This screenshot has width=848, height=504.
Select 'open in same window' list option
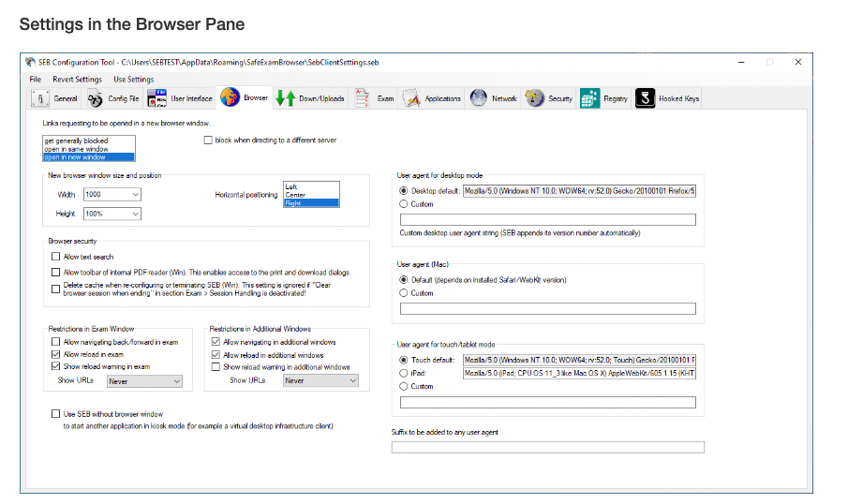pyautogui.click(x=89, y=149)
